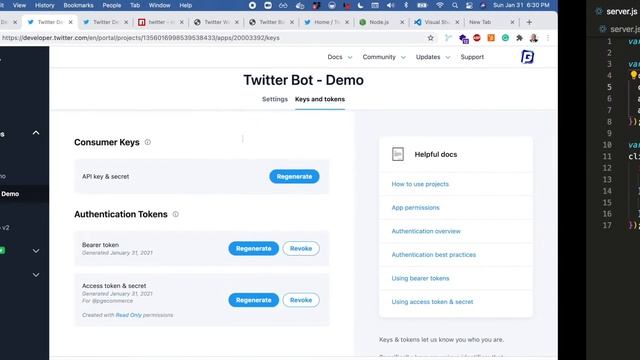Open the People menu
Screen dimensions: 640x360
point(111,5)
